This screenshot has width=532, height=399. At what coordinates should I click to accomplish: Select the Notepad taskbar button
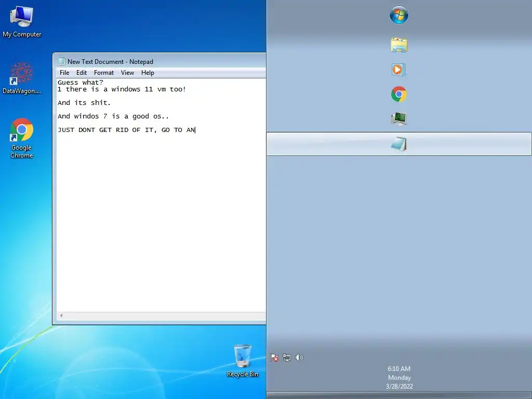click(399, 144)
